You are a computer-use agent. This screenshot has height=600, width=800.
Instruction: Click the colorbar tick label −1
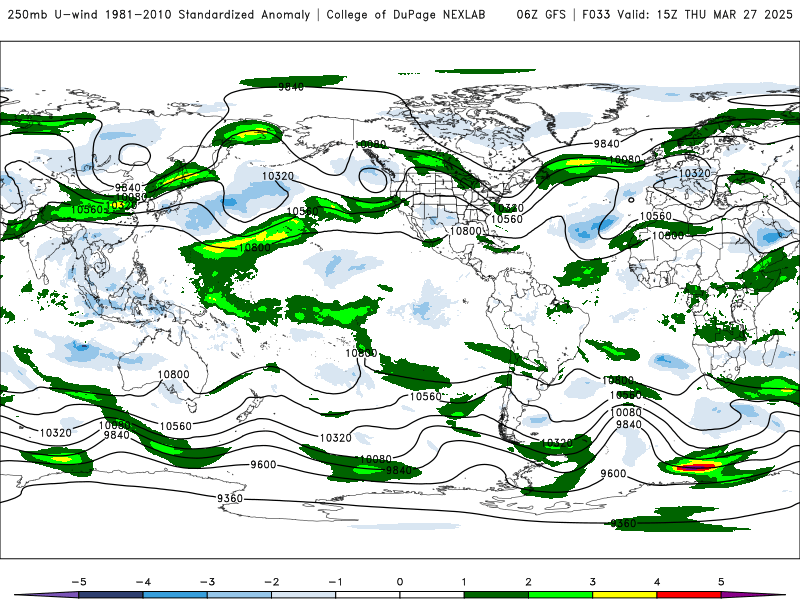coord(336,582)
